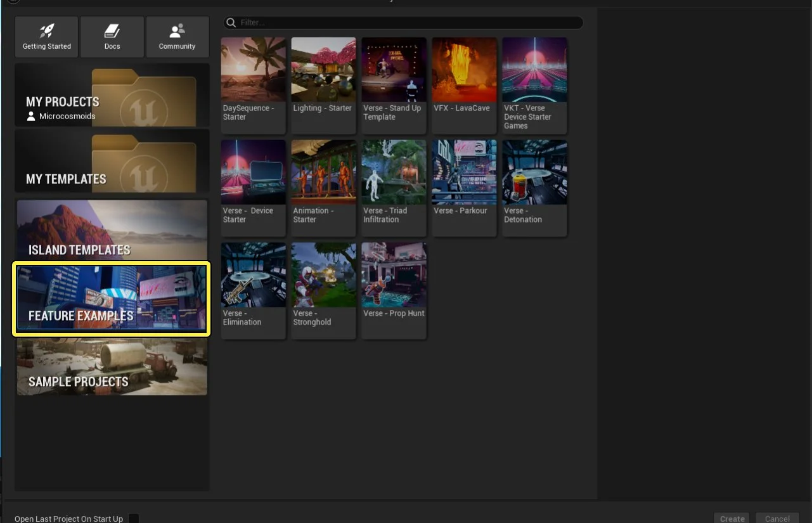This screenshot has height=523, width=812.
Task: Choose the Verse - Prop Hunt template
Action: coord(394,290)
